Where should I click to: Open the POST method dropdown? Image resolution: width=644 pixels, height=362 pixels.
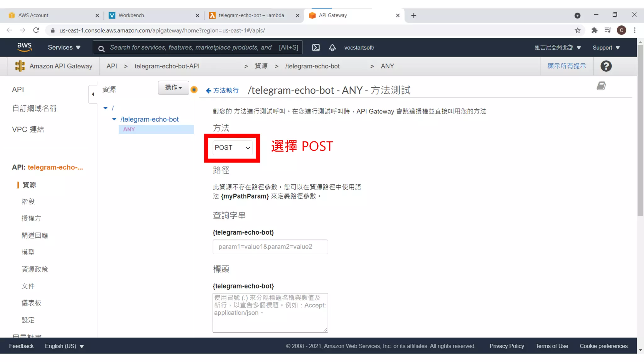pyautogui.click(x=232, y=147)
